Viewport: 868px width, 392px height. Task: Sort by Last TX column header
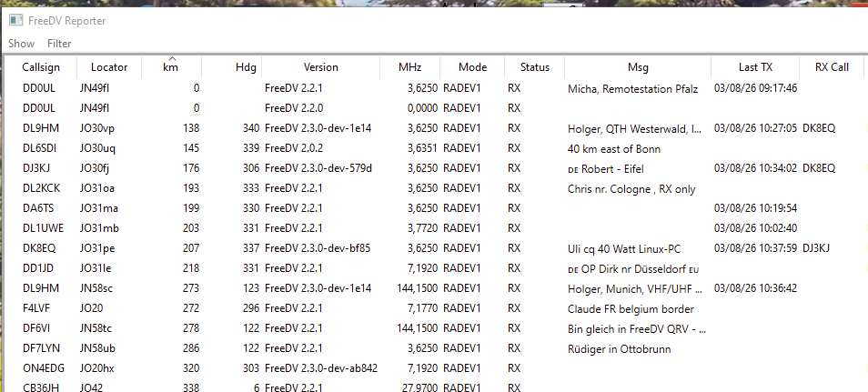(x=755, y=67)
